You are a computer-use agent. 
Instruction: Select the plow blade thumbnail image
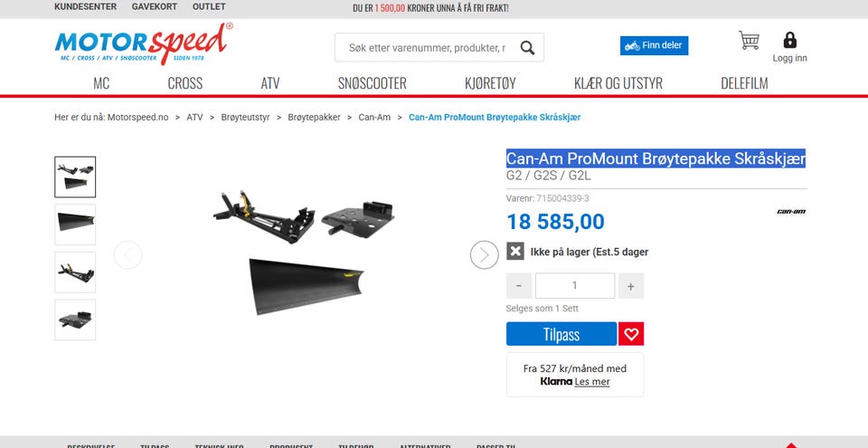(75, 224)
